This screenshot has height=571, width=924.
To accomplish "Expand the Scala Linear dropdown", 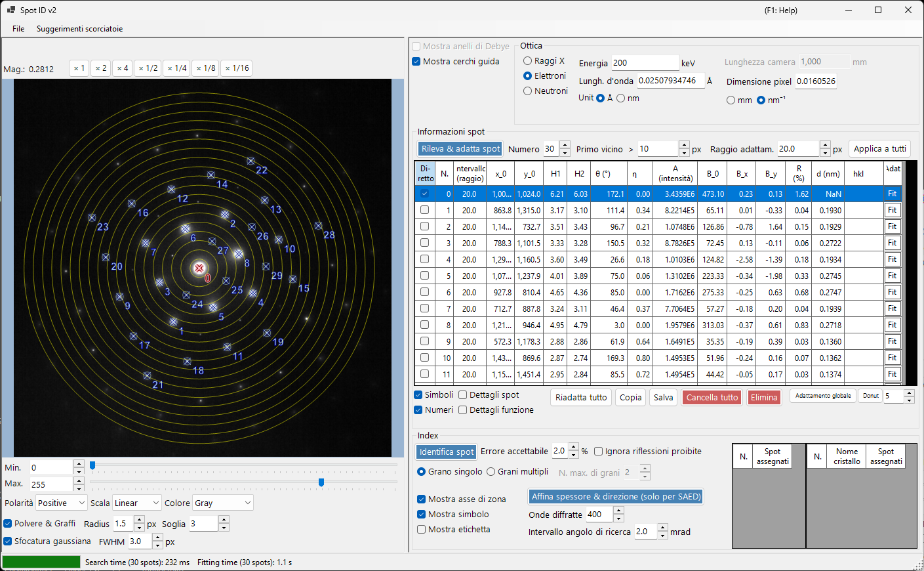I will click(x=137, y=503).
